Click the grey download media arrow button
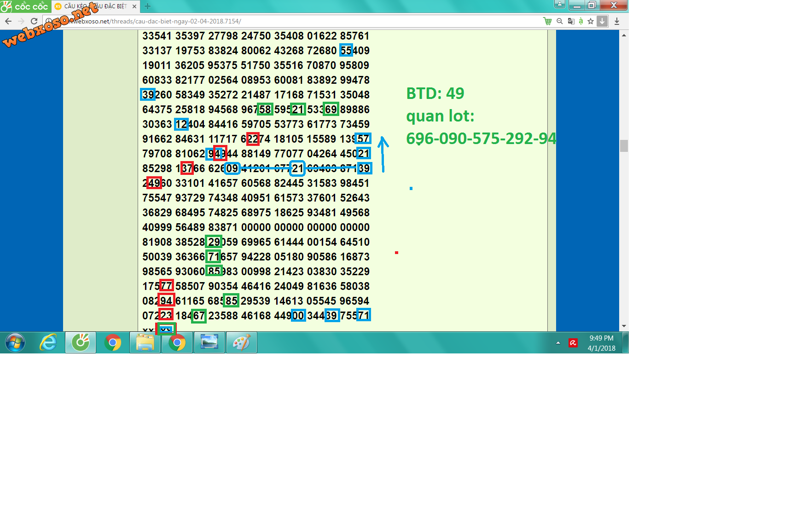 (602, 21)
